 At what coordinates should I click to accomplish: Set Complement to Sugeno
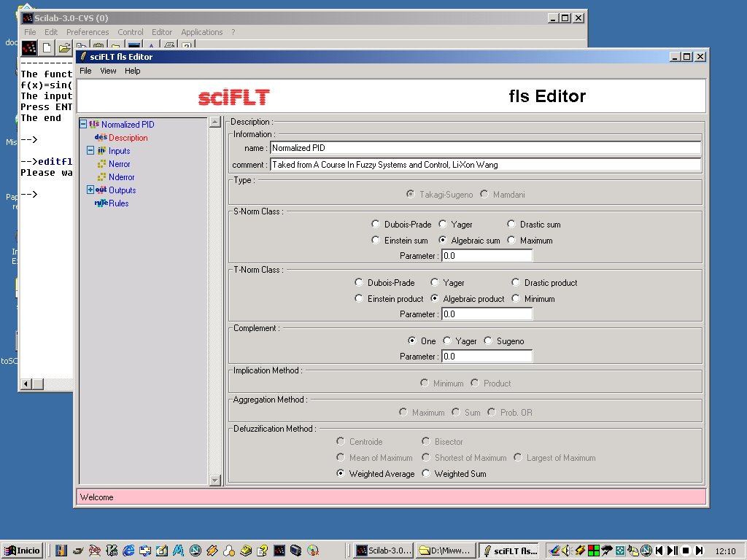(488, 341)
